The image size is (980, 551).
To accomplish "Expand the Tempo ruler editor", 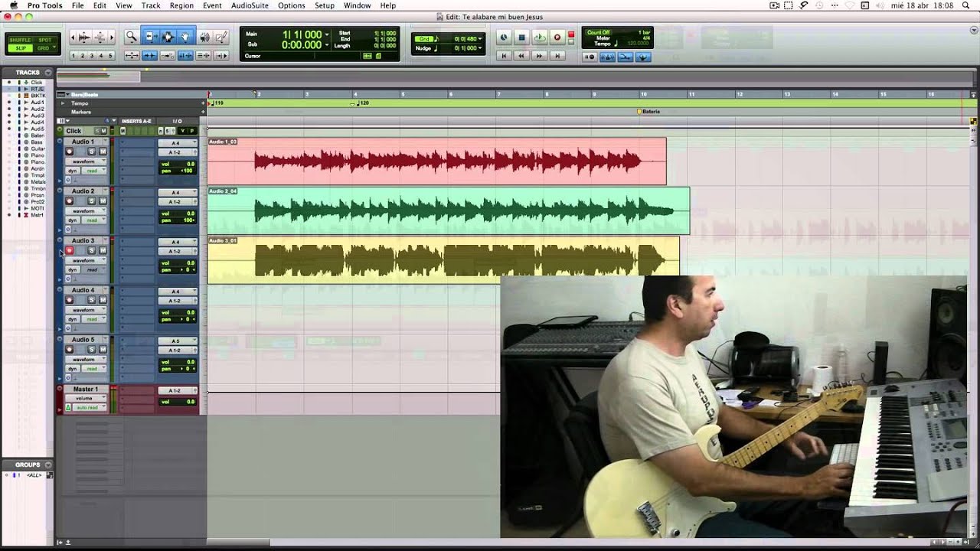I will point(63,103).
